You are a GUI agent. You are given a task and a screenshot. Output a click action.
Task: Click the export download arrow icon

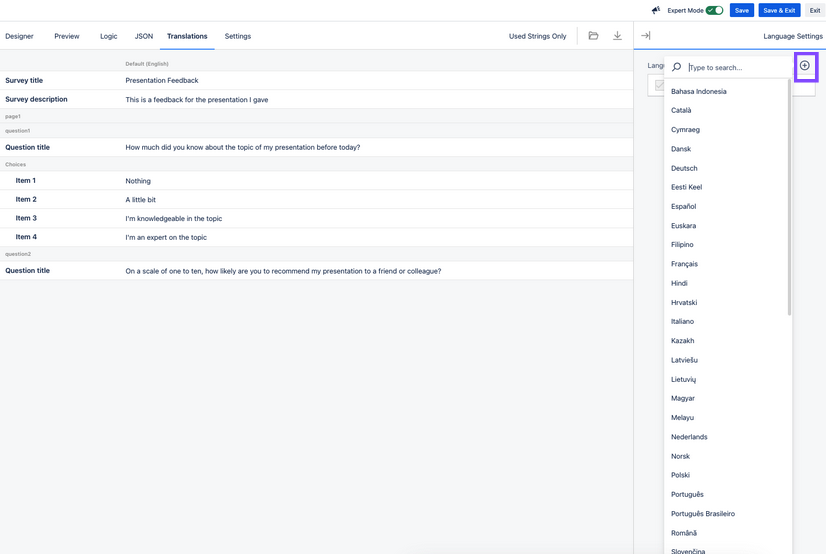(x=617, y=36)
